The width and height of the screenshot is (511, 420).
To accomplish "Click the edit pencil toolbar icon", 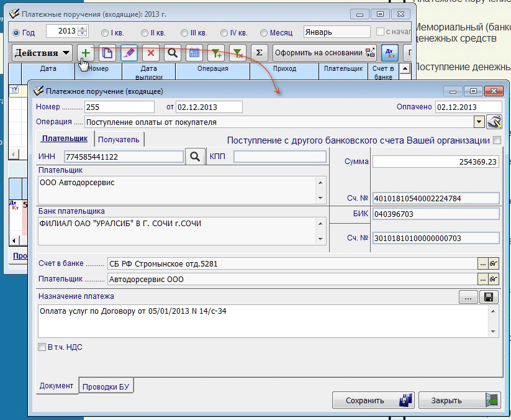I will (129, 53).
